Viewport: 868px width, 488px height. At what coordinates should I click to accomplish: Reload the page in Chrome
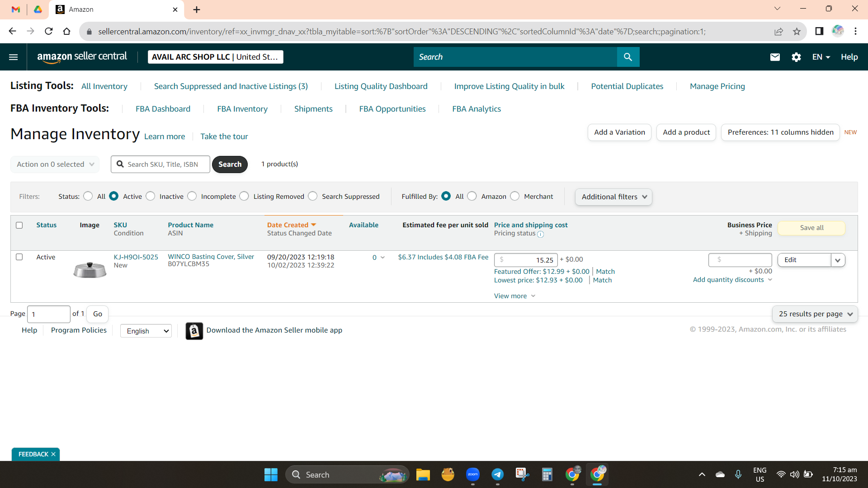(x=49, y=31)
